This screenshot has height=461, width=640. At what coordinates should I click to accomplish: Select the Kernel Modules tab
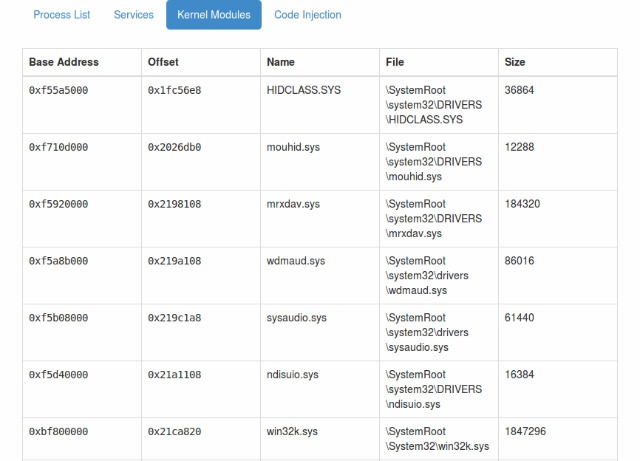coord(213,15)
